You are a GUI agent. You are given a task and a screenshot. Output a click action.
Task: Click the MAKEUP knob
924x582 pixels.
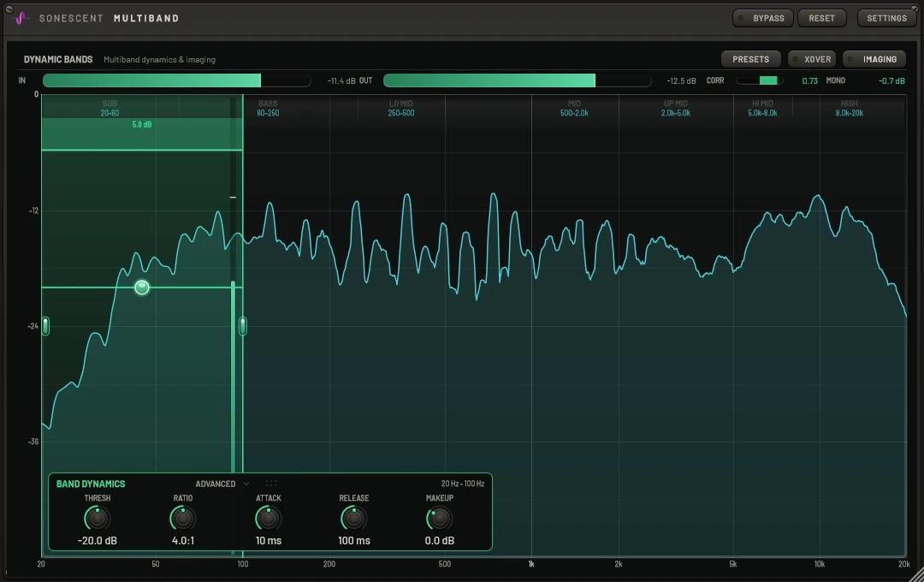point(439,519)
